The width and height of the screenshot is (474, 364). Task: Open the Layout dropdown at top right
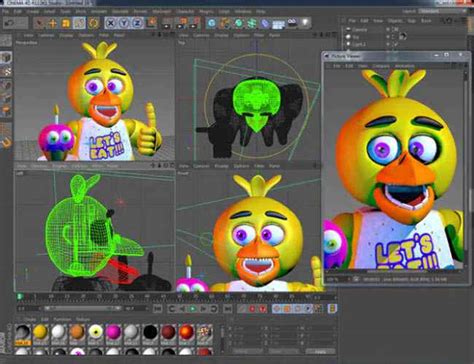pos(442,11)
